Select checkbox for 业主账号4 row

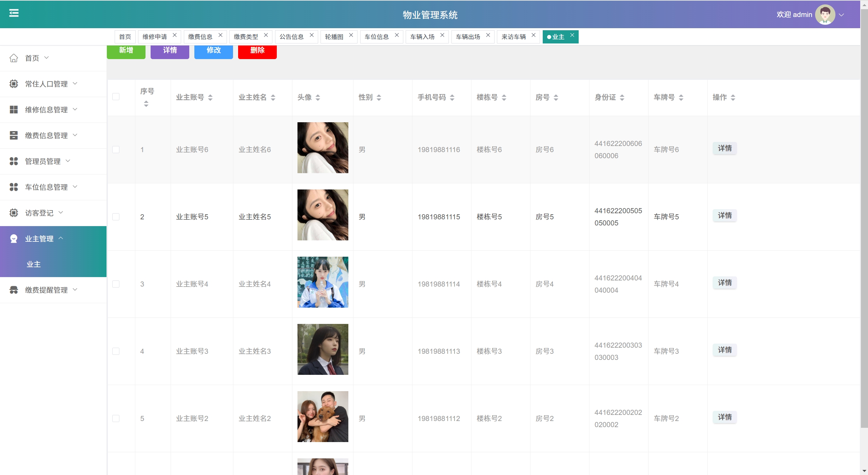116,284
